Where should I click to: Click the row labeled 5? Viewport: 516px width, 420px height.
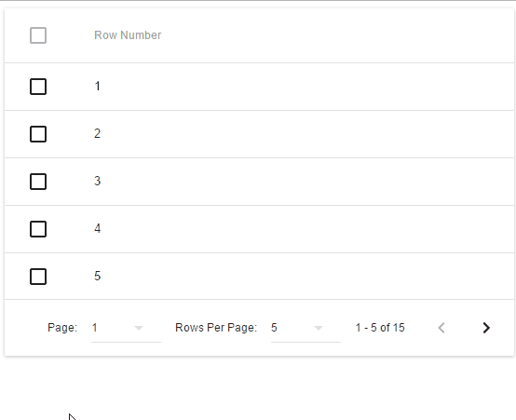(x=259, y=277)
